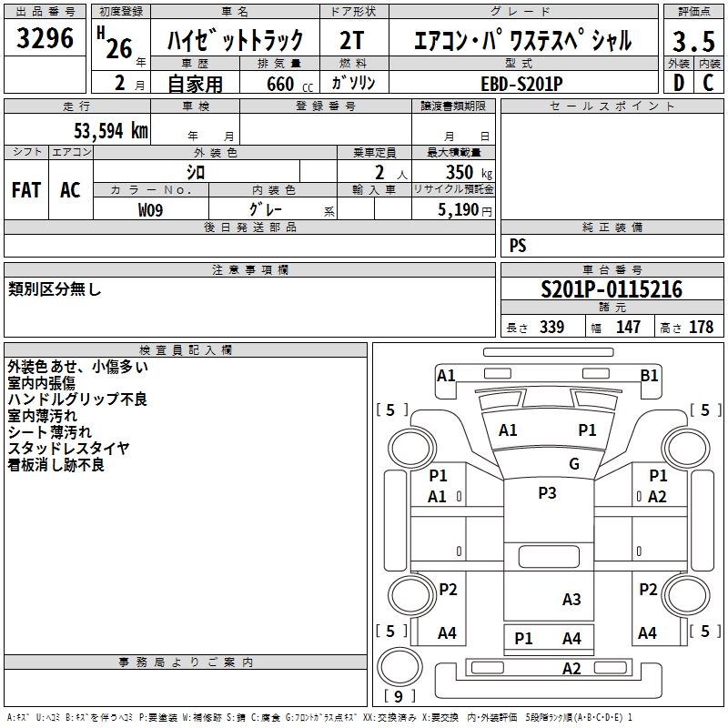Image resolution: width=728 pixels, height=728 pixels.
Task: Select the mileage value 53,594 km
Action: coord(103,130)
